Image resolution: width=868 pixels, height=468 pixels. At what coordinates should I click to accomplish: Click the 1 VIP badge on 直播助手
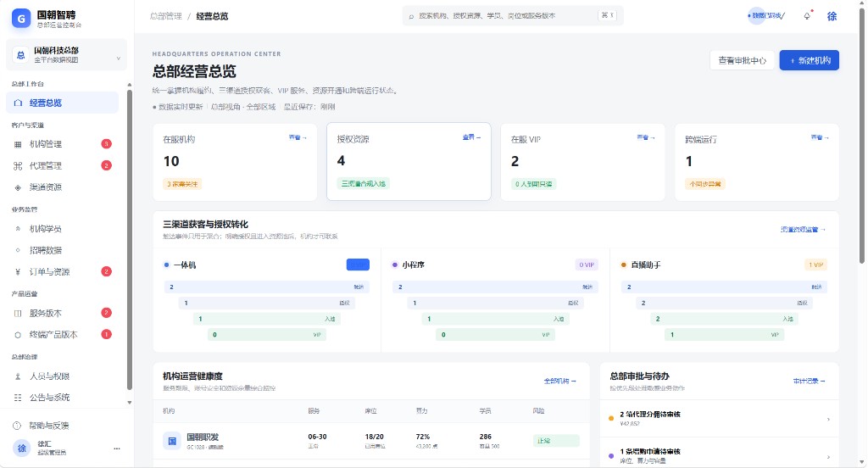tap(816, 265)
